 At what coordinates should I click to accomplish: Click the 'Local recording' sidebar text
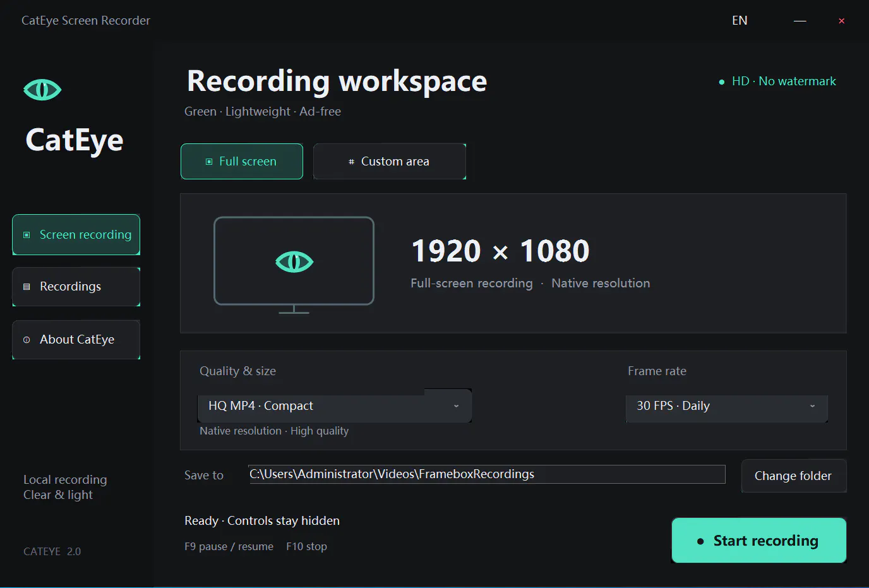click(x=65, y=480)
